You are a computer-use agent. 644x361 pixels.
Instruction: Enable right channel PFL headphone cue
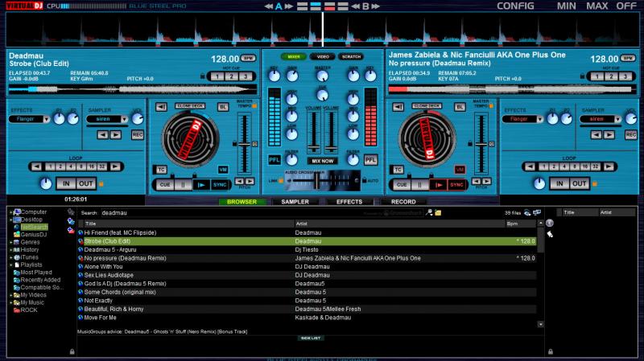click(370, 160)
